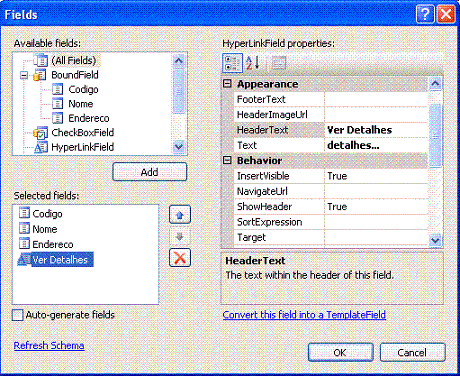Toggle the Auto-generate fields checkbox
The width and height of the screenshot is (460, 377).
click(17, 315)
